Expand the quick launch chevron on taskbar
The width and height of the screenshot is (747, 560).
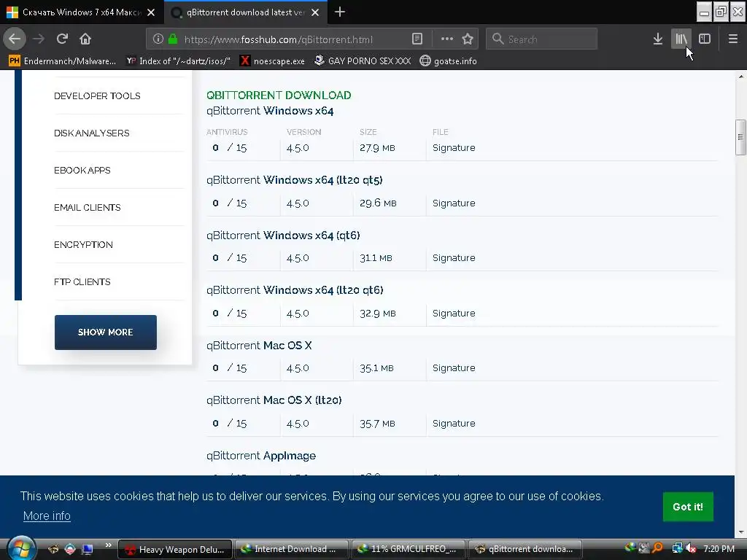108,545
